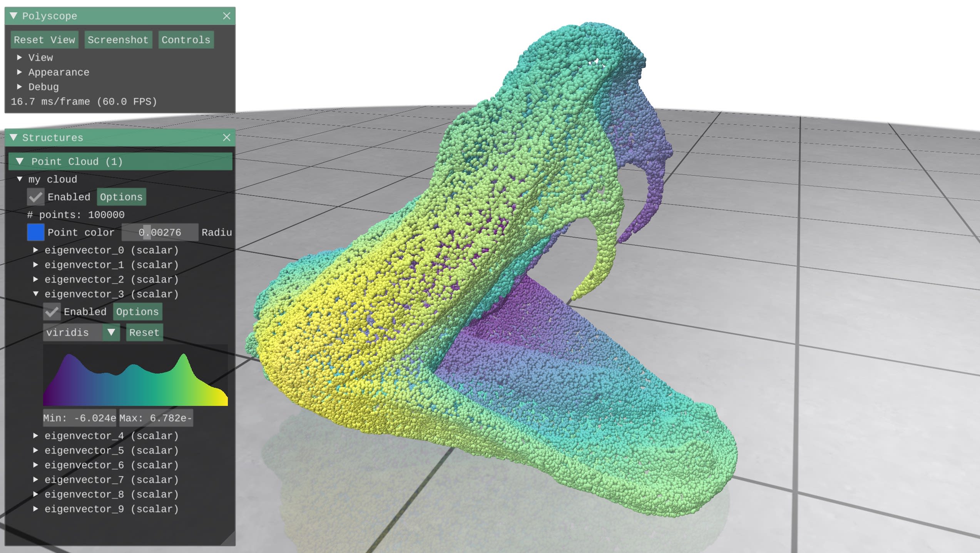The height and width of the screenshot is (553, 980).
Task: Expand the View section arrow
Action: (19, 58)
